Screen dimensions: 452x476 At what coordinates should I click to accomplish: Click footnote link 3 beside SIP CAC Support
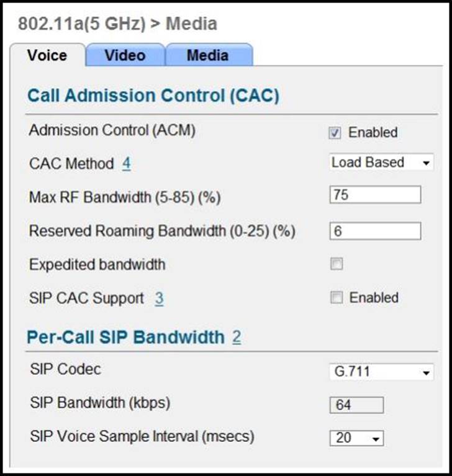click(x=159, y=299)
